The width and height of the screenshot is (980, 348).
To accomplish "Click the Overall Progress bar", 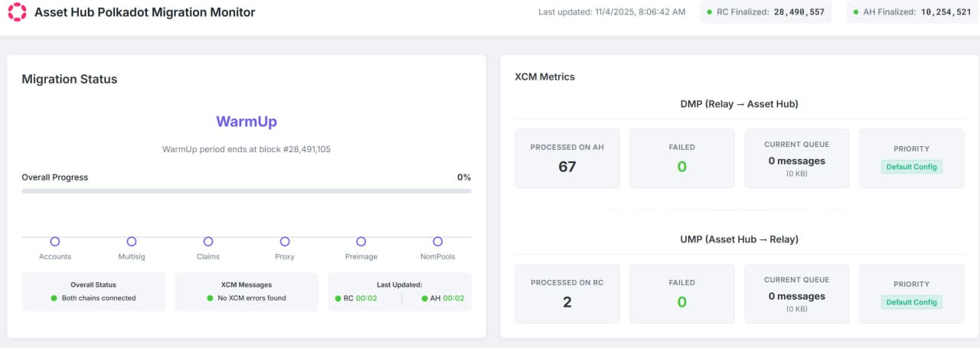I will [247, 190].
